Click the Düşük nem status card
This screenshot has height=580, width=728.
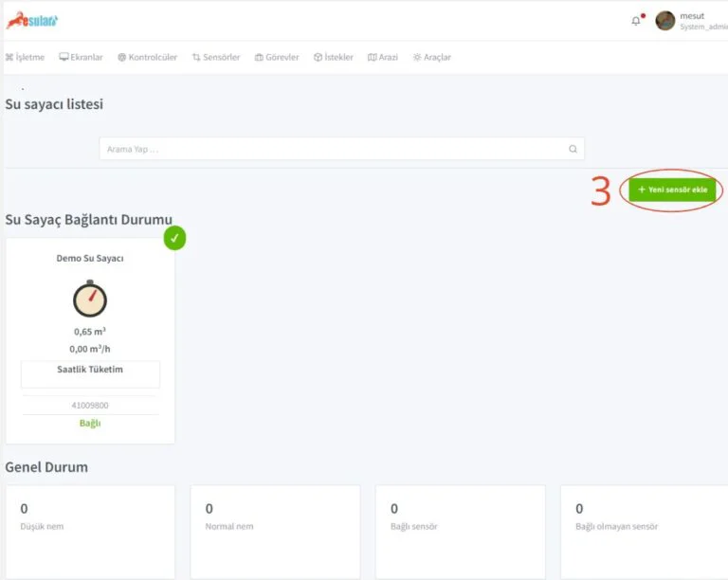tap(90, 531)
